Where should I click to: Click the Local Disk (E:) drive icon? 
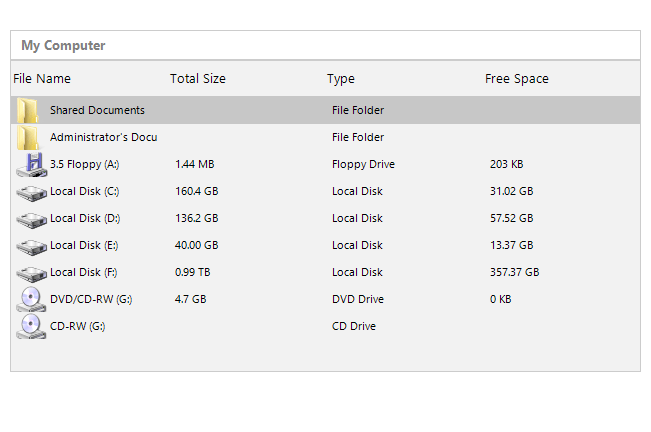pos(31,247)
